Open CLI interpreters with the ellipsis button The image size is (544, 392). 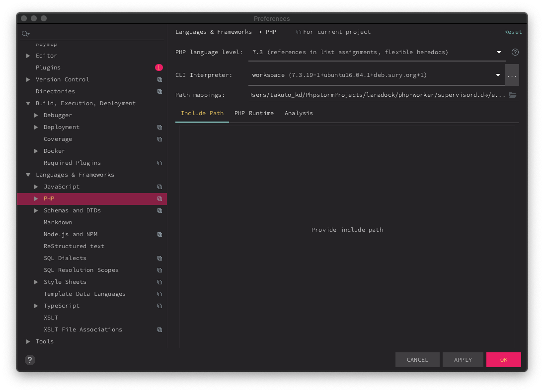pyautogui.click(x=512, y=75)
